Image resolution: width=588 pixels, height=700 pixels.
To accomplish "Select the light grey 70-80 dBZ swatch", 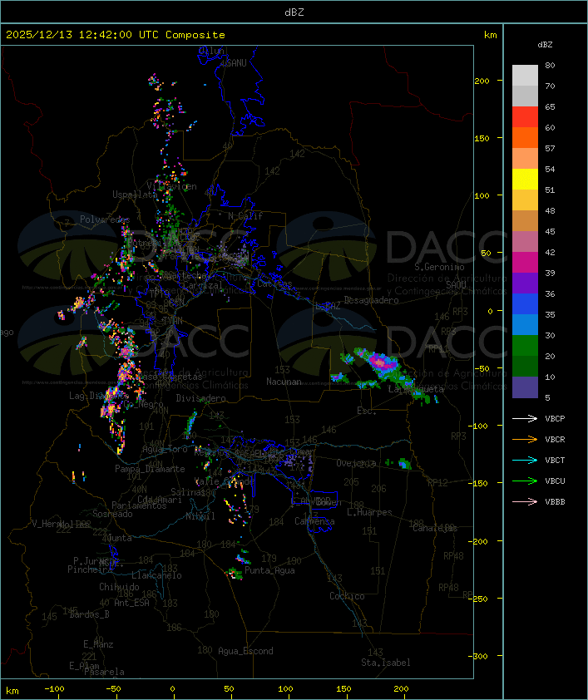I will [x=525, y=75].
